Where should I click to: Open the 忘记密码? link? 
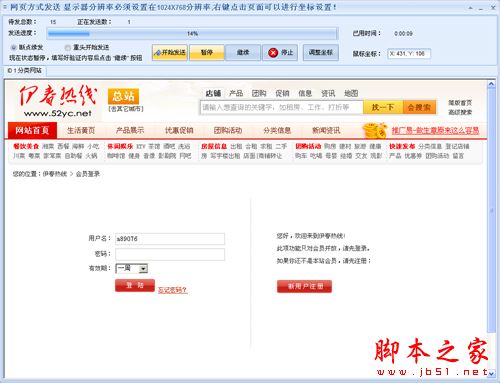tap(172, 290)
